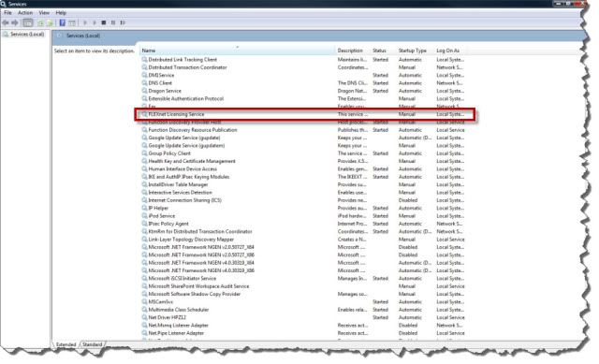Select Google Update Service (gupdatem)

(x=186, y=146)
